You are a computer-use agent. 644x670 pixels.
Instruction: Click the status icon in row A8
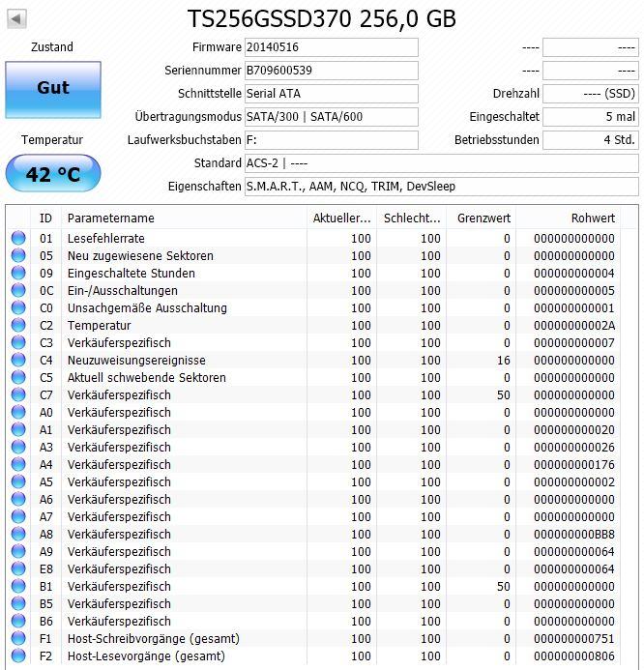pyautogui.click(x=18, y=534)
